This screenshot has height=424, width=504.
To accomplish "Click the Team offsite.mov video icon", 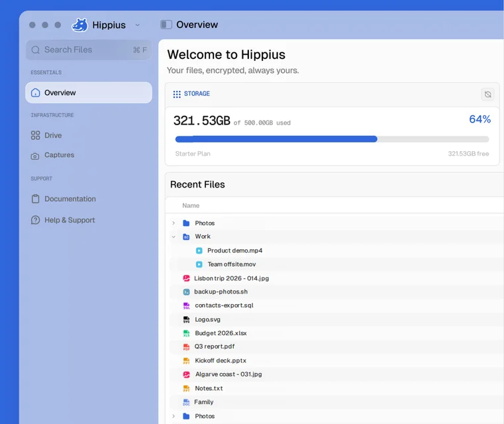I will (199, 264).
